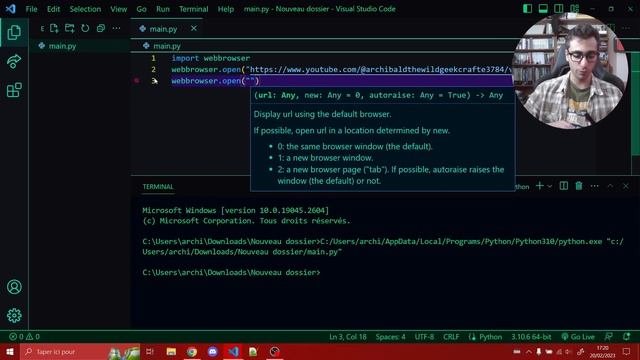Viewport: 640px width, 360px height.
Task: Refresh the Explorer file list
Action: tap(85, 28)
